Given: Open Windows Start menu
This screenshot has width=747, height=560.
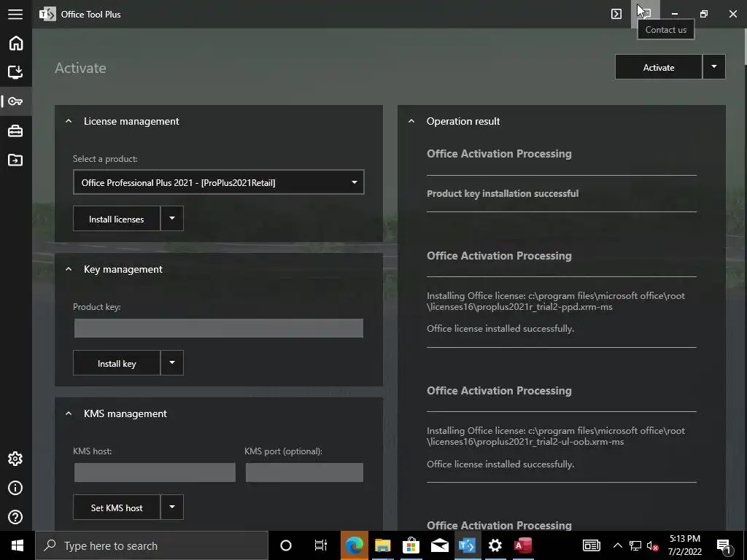Looking at the screenshot, I should tap(18, 545).
